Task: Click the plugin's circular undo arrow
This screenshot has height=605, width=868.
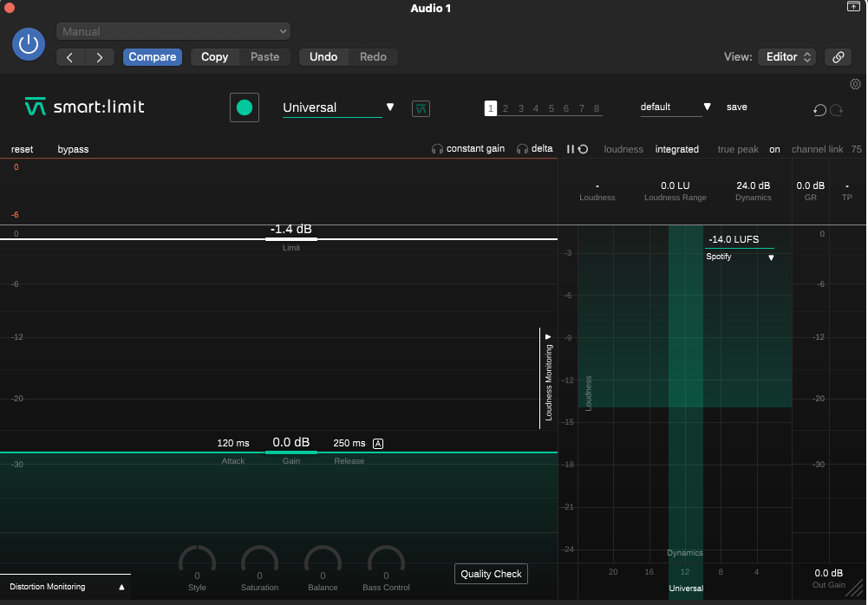Action: [819, 109]
